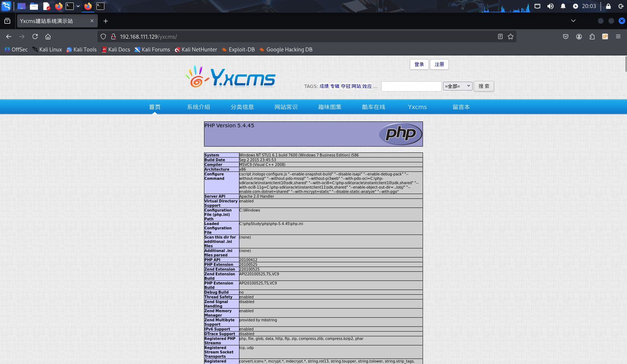Launch Firefox from the panel launcher
The height and width of the screenshot is (364, 627).
[x=59, y=6]
